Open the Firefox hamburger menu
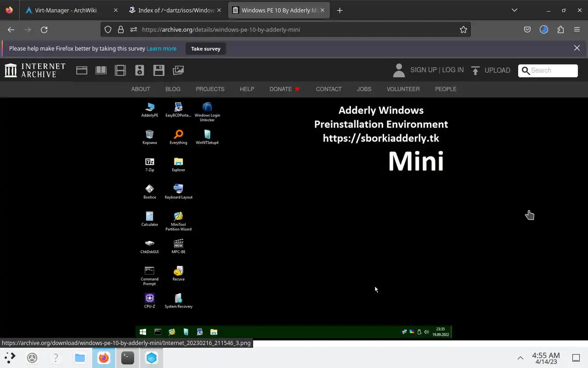588x368 pixels. click(577, 29)
